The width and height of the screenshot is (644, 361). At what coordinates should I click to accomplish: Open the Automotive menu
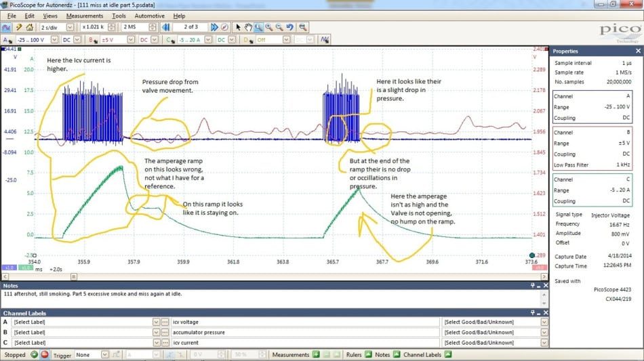pyautogui.click(x=150, y=16)
